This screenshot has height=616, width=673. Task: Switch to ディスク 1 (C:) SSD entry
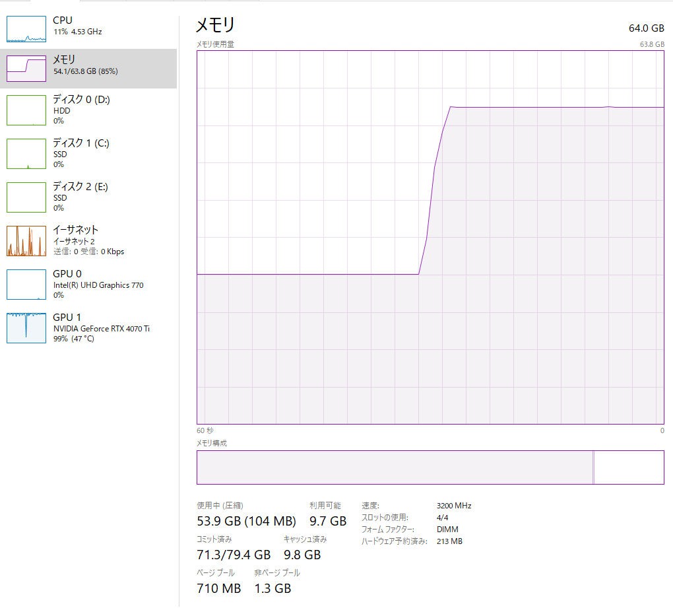81,143
